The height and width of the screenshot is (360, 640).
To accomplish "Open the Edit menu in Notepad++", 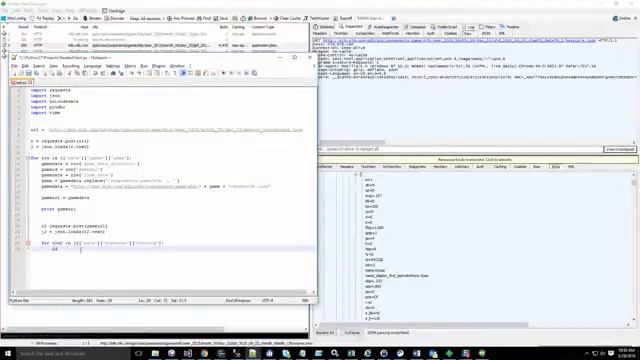I will pyautogui.click(x=25, y=66).
